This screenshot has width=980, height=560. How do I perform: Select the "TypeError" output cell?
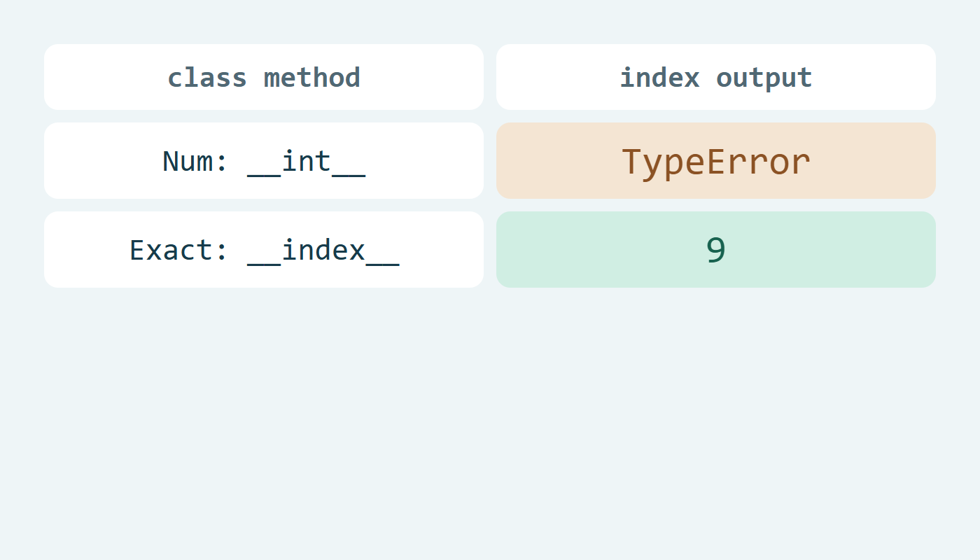(x=716, y=161)
